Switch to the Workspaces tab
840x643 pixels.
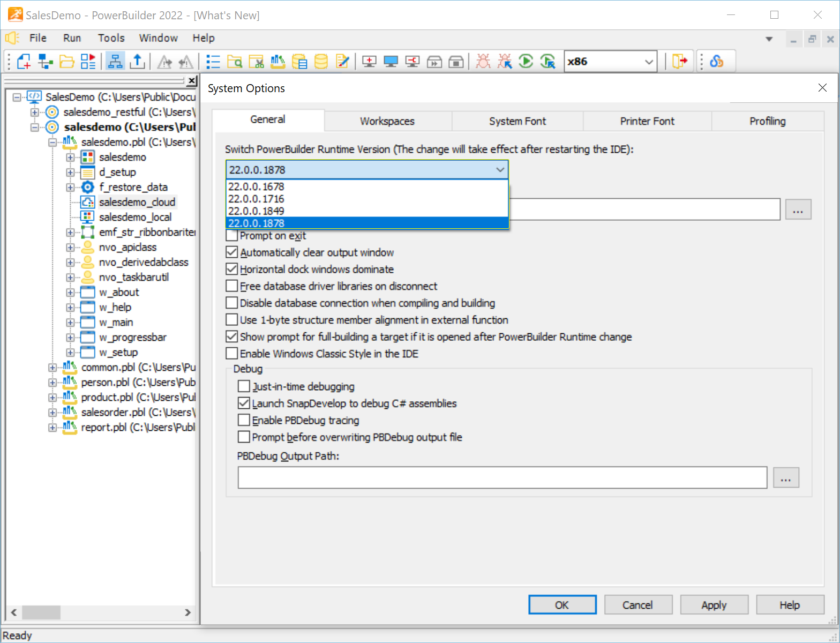point(387,121)
